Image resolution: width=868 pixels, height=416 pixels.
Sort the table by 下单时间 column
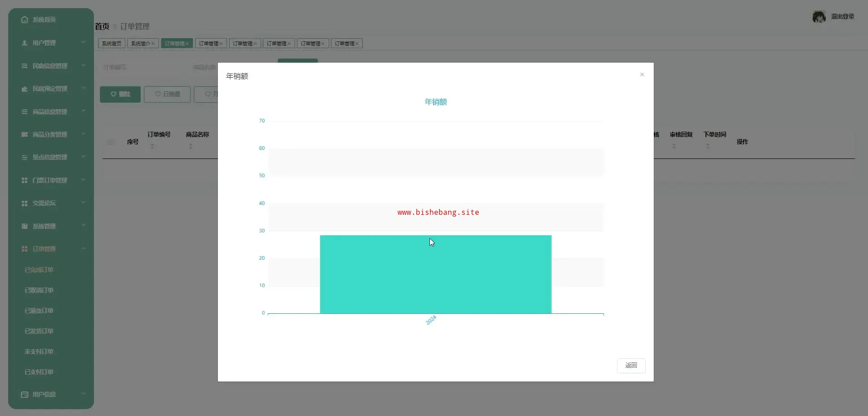(x=708, y=146)
